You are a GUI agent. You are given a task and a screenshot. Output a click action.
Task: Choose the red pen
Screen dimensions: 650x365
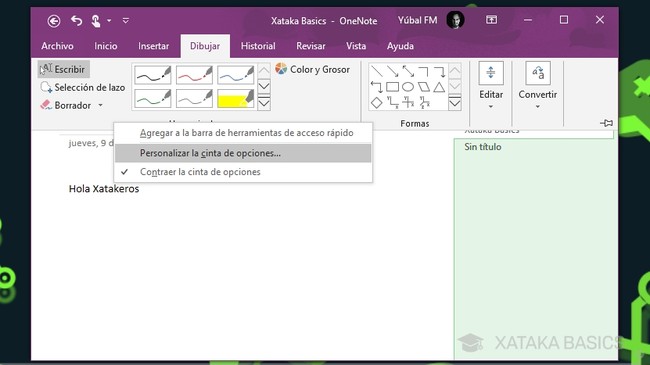point(194,75)
